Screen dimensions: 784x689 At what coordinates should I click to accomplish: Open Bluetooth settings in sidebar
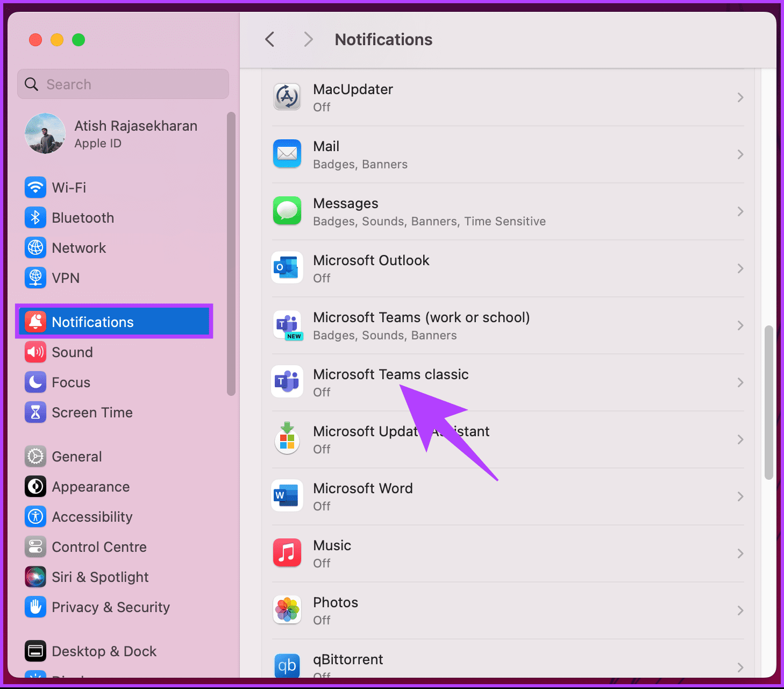(83, 218)
